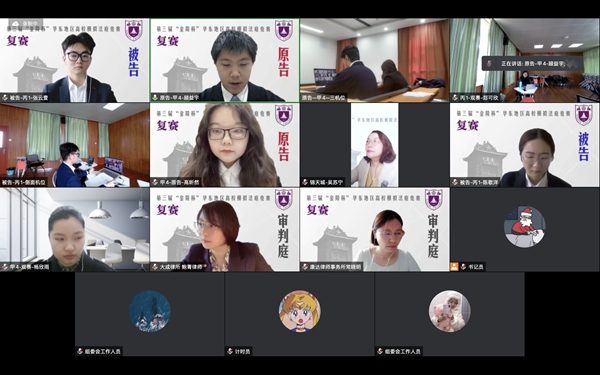
Task: Click the 锦天城-吴苏宁 participant name label
Action: (x=327, y=182)
